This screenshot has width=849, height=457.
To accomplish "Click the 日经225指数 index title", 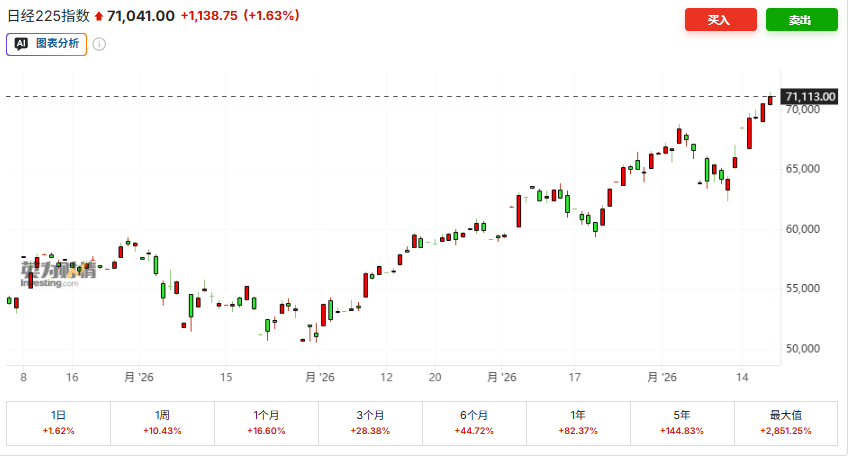I will click(x=48, y=16).
